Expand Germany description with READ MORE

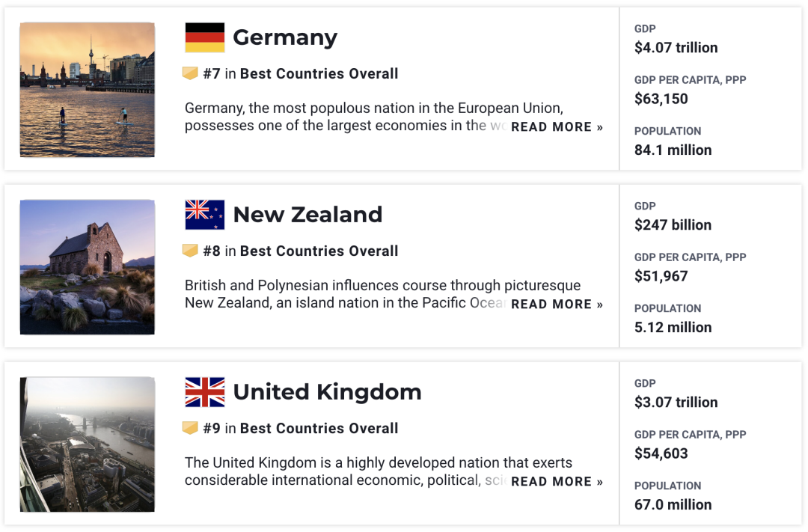pyautogui.click(x=557, y=127)
